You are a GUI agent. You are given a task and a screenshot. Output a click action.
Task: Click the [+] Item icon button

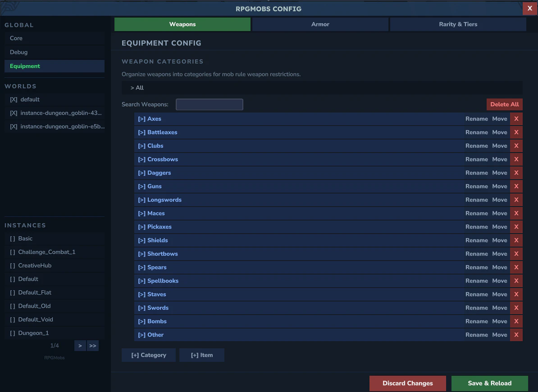(202, 355)
